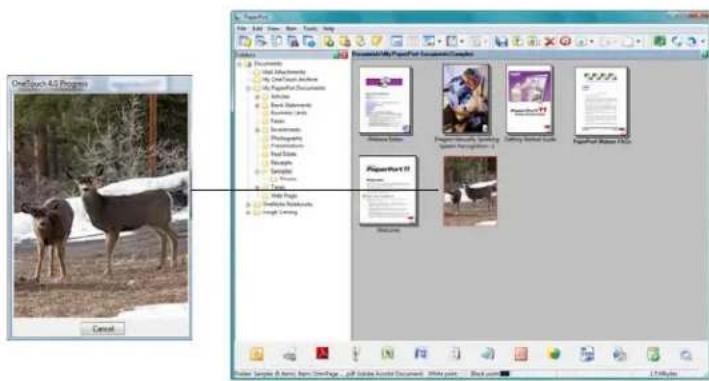Select the Dragon NaturallySpeaking thumbnail
The width and height of the screenshot is (709, 381).
466,99
